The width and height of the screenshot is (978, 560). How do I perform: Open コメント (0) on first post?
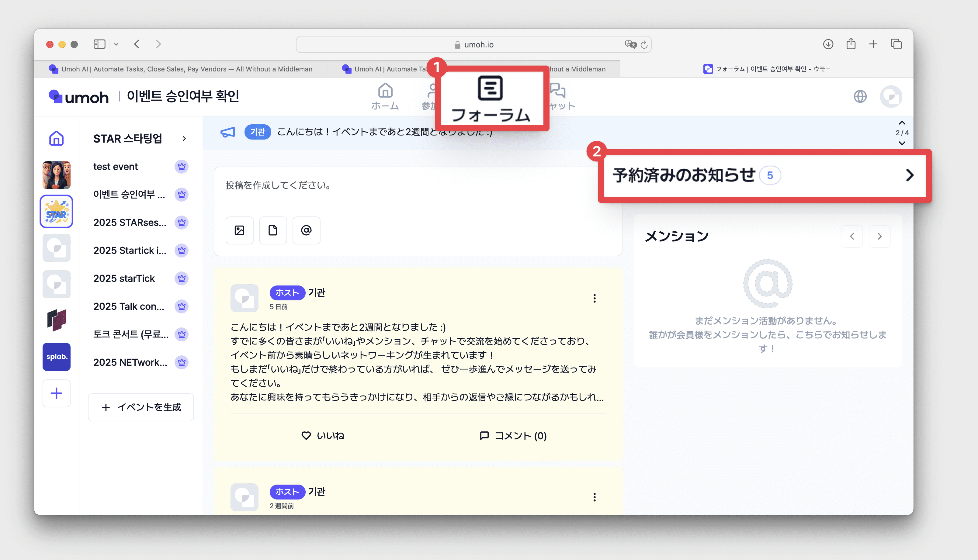[513, 435]
